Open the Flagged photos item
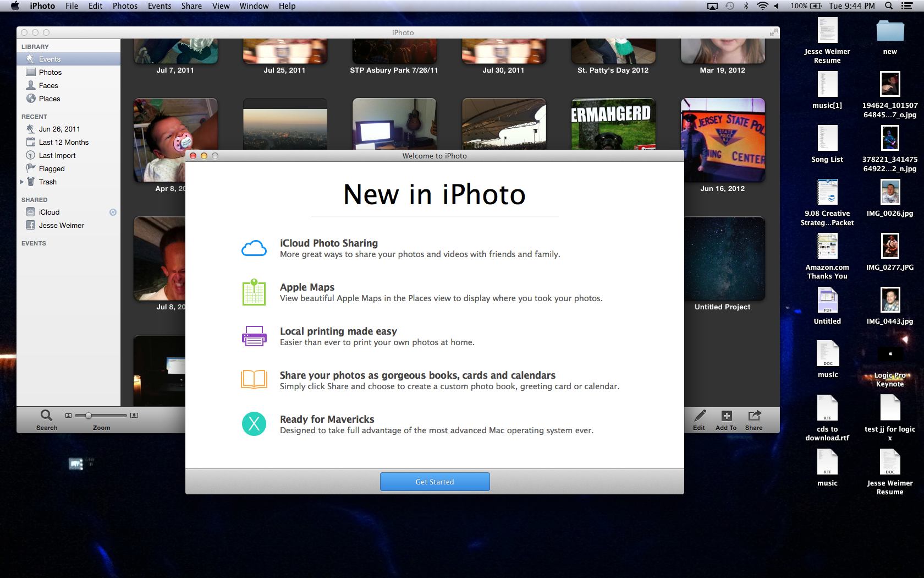The width and height of the screenshot is (924, 578). [68, 168]
